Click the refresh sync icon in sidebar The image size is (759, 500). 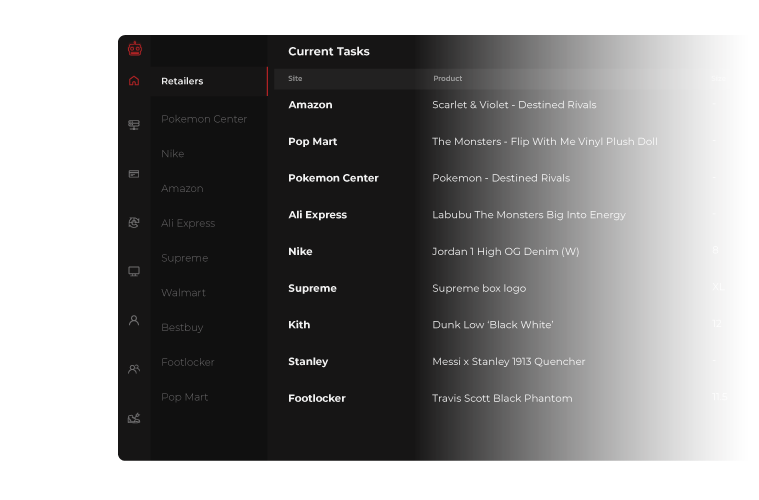[134, 223]
